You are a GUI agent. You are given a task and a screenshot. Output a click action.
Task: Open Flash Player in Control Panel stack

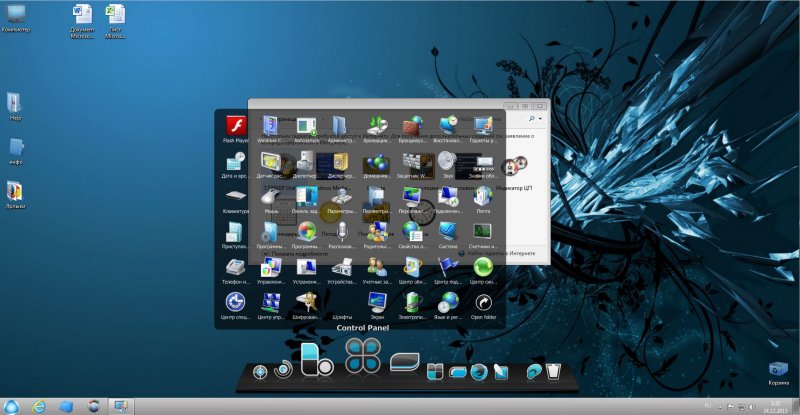236,126
